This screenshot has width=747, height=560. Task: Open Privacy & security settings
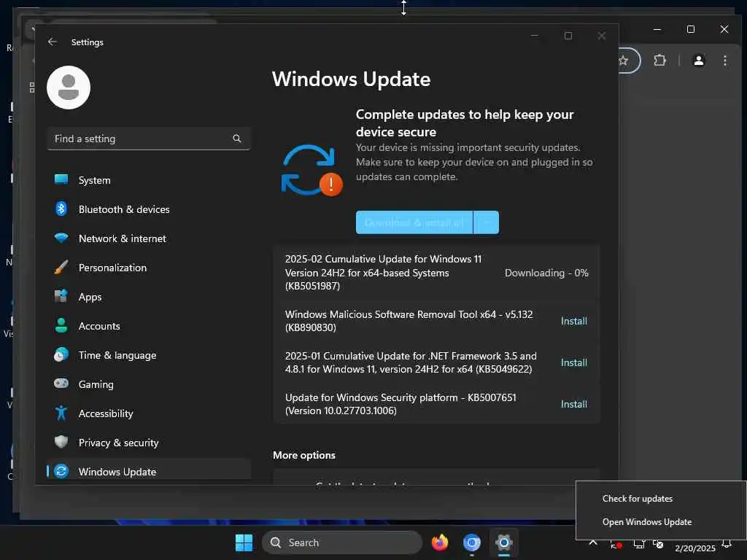149,443
